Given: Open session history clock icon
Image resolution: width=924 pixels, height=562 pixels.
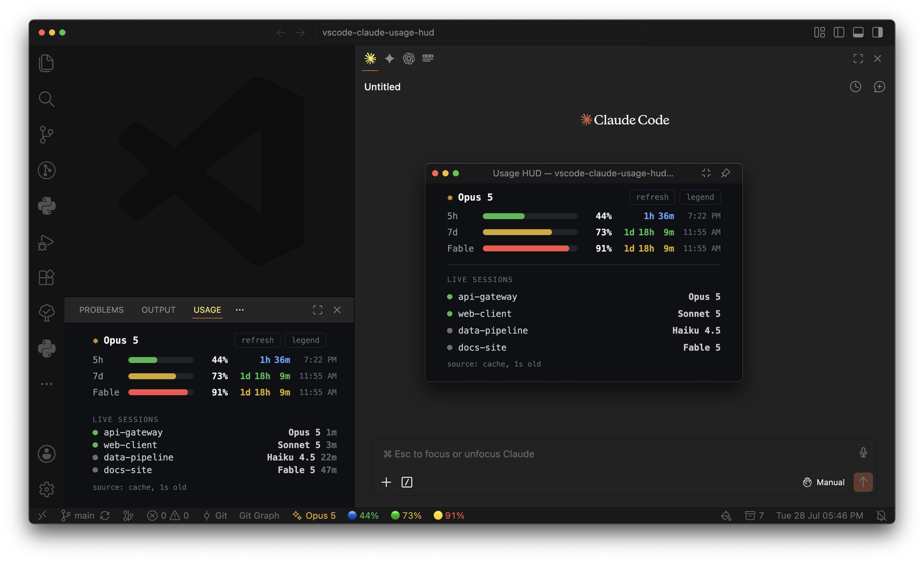Looking at the screenshot, I should point(855,87).
